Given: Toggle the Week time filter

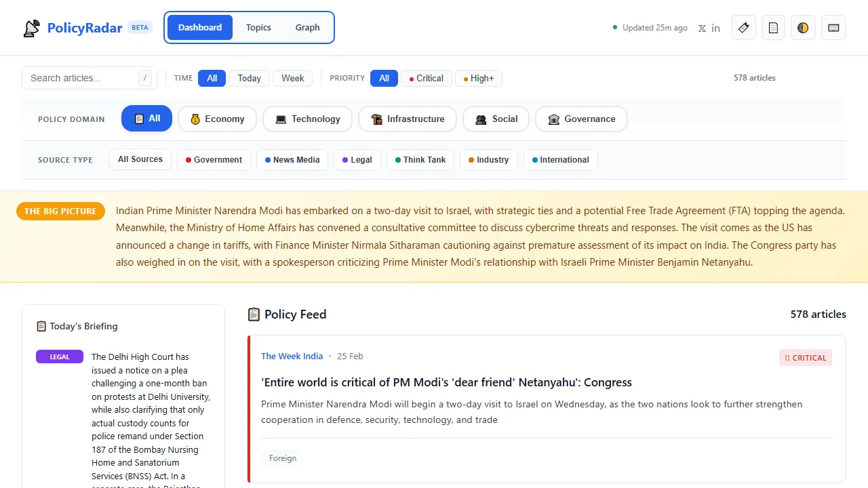Looking at the screenshot, I should coord(292,78).
